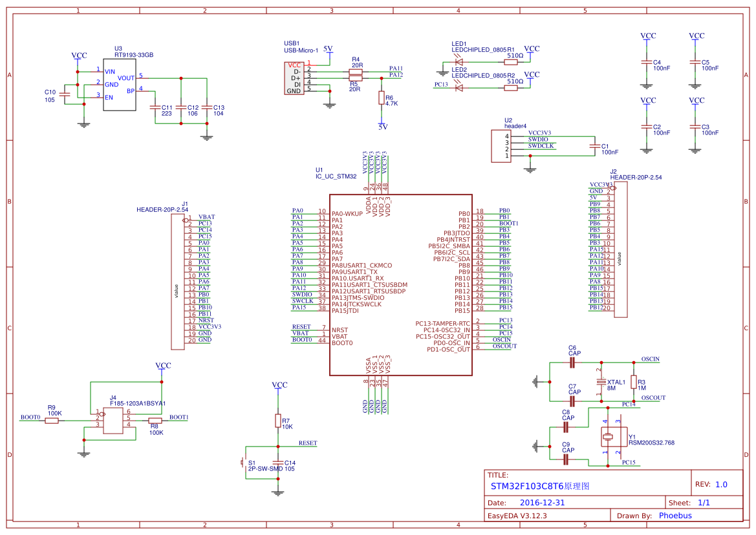This screenshot has height=535, width=756.
Task: Click the Drawn By name Phoebus
Action: point(675,516)
